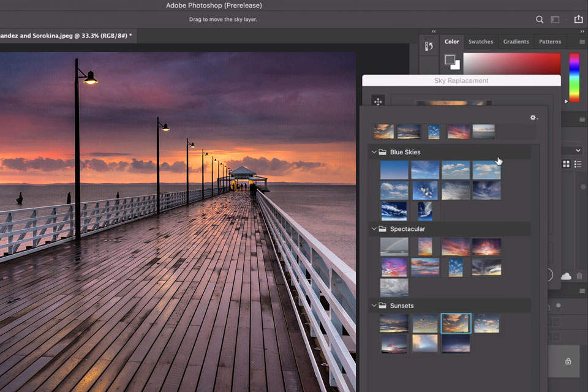The height and width of the screenshot is (392, 588).
Task: Select the rainbow gray sky in Spectacular
Action: pos(394,247)
